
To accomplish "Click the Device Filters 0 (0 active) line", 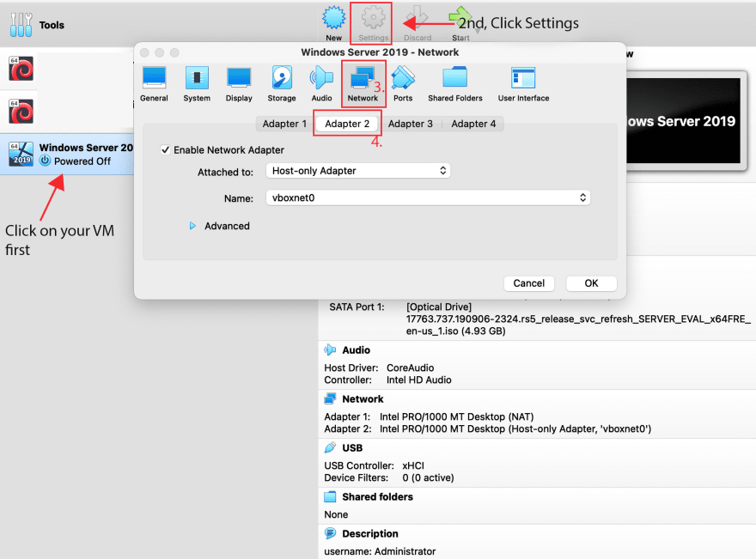I will 389,477.
